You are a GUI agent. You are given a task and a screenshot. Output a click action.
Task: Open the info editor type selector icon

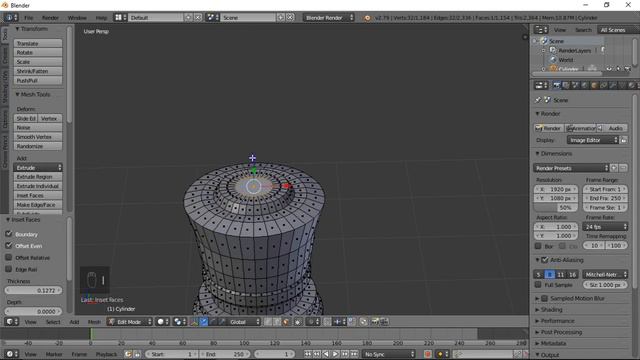[x=11, y=18]
